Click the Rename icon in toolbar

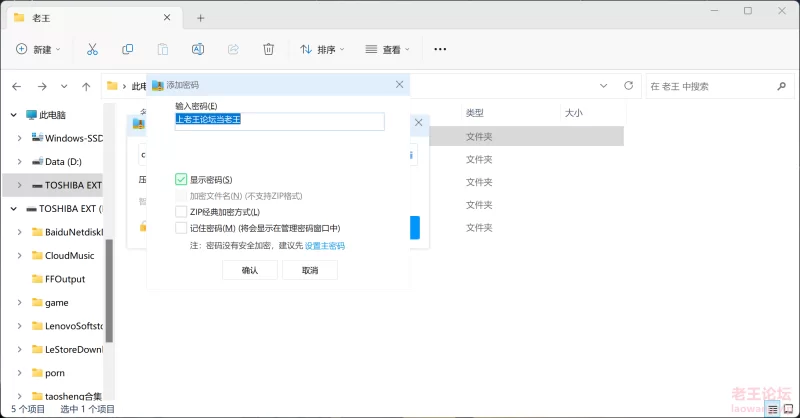point(198,50)
